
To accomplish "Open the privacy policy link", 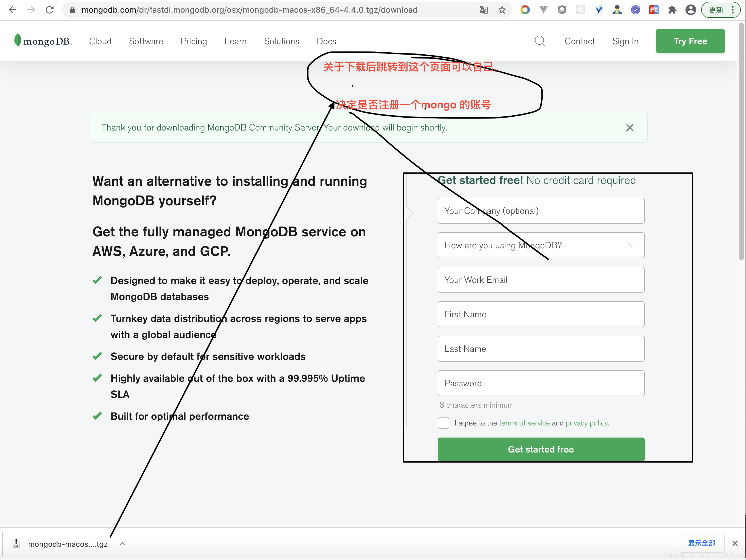I will (586, 423).
